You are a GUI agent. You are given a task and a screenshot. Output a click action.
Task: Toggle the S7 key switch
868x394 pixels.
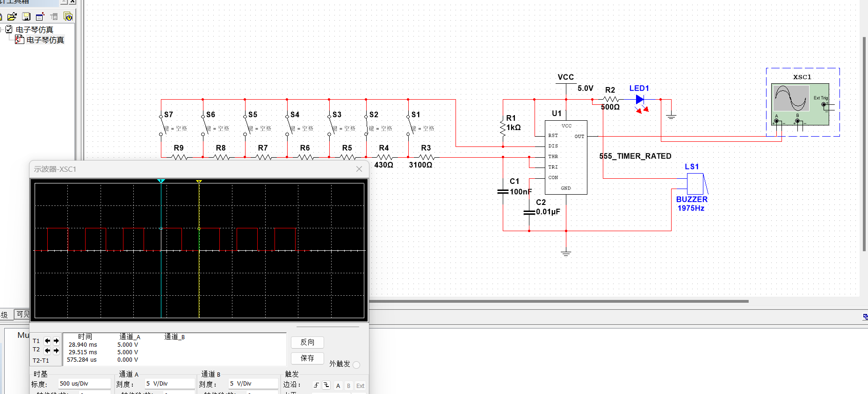(163, 125)
